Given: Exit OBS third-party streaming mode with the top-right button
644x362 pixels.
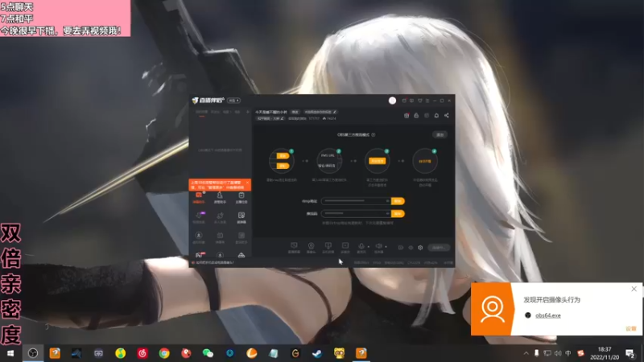Looking at the screenshot, I should (x=440, y=134).
